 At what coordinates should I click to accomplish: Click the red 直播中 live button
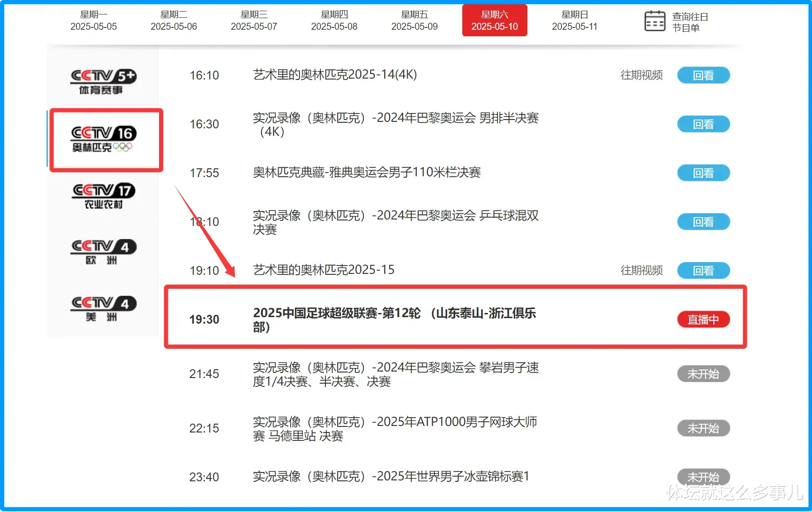coord(703,319)
